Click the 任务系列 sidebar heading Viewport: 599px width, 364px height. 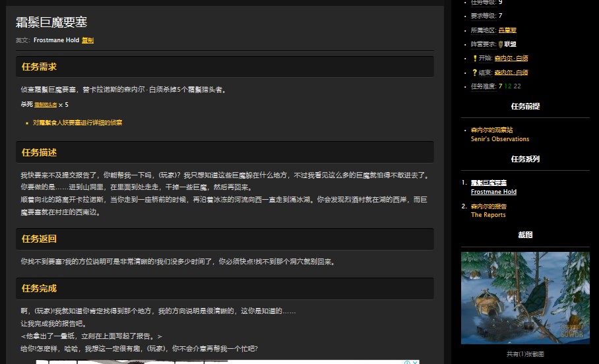coord(525,159)
